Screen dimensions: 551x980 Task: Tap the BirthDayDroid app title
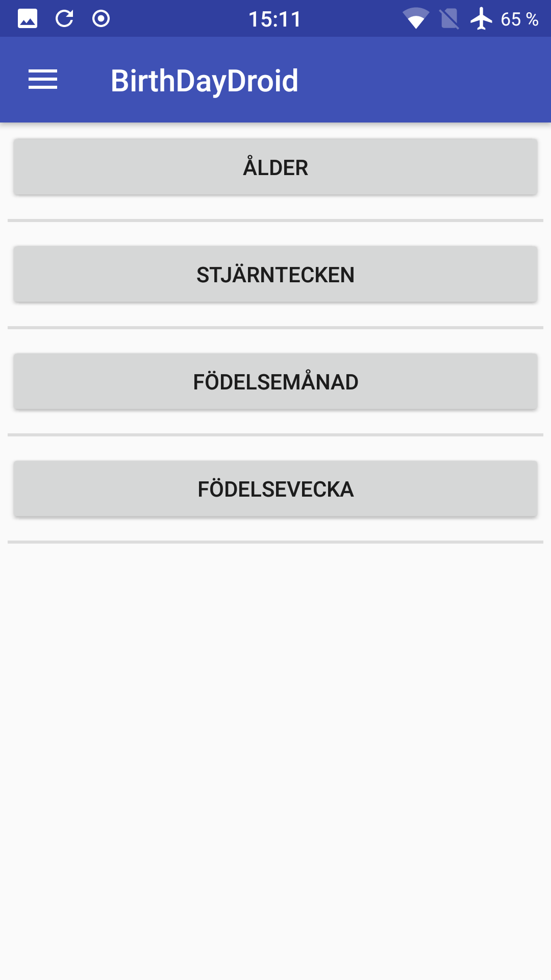[205, 81]
